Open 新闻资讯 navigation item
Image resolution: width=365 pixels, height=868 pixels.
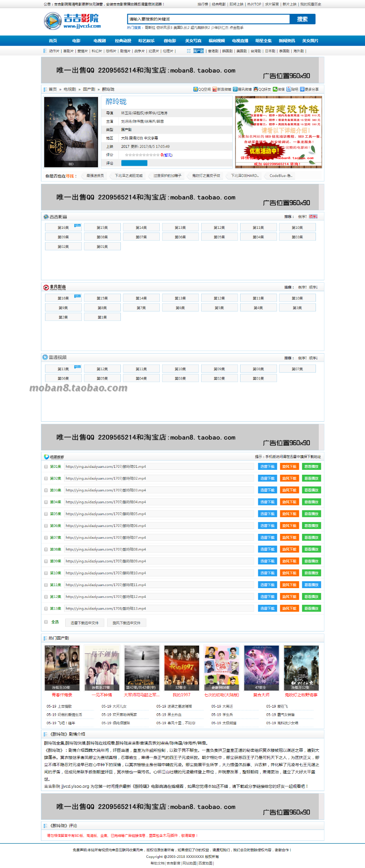pos(287,41)
